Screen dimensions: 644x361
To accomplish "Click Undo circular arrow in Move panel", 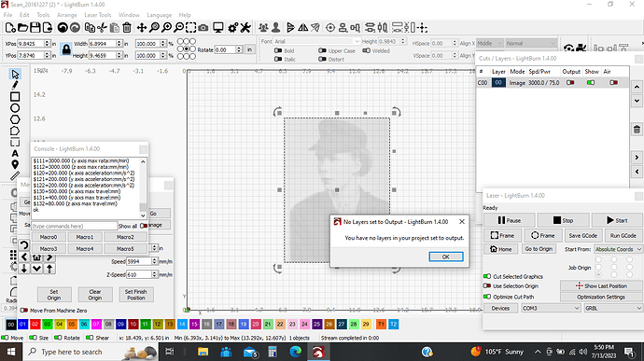I will 24,245.
